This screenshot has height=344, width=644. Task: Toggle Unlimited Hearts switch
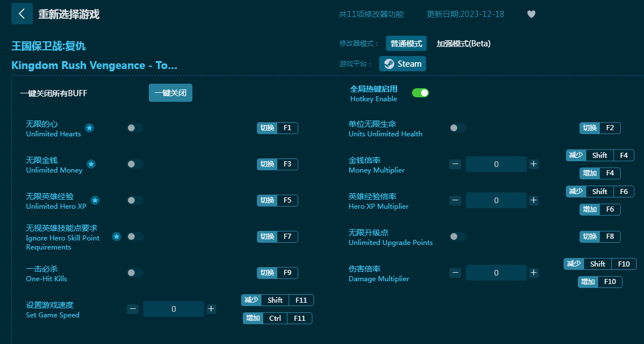[x=135, y=128]
